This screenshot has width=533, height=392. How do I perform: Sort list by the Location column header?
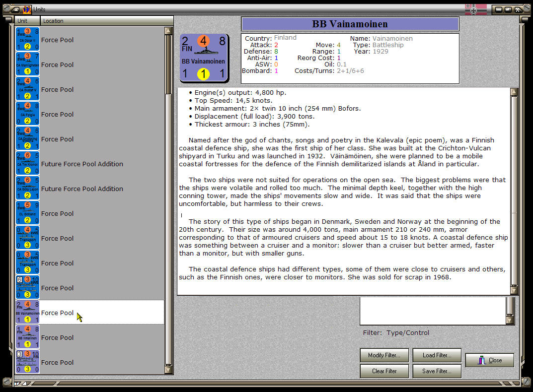pyautogui.click(x=107, y=21)
